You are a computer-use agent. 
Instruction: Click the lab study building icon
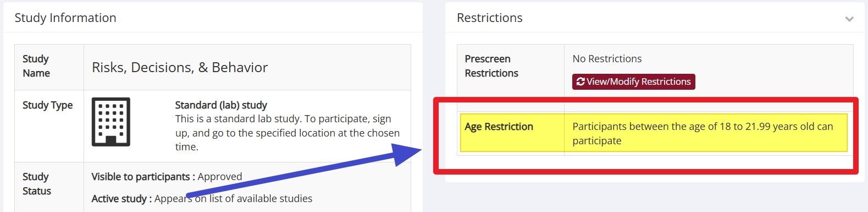click(110, 122)
